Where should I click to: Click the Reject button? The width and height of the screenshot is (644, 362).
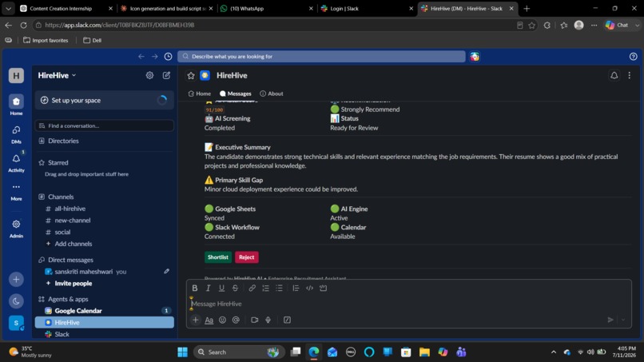click(246, 257)
